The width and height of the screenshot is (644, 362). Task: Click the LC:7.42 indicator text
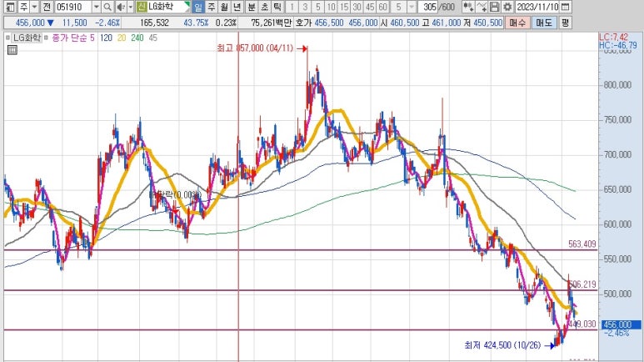(x=614, y=38)
